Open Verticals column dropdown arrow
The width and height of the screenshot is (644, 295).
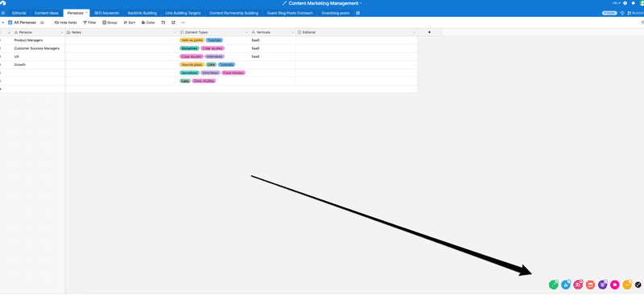coord(293,32)
